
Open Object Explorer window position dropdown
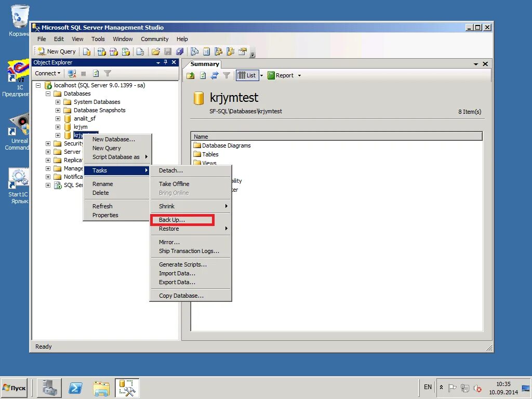coord(158,63)
